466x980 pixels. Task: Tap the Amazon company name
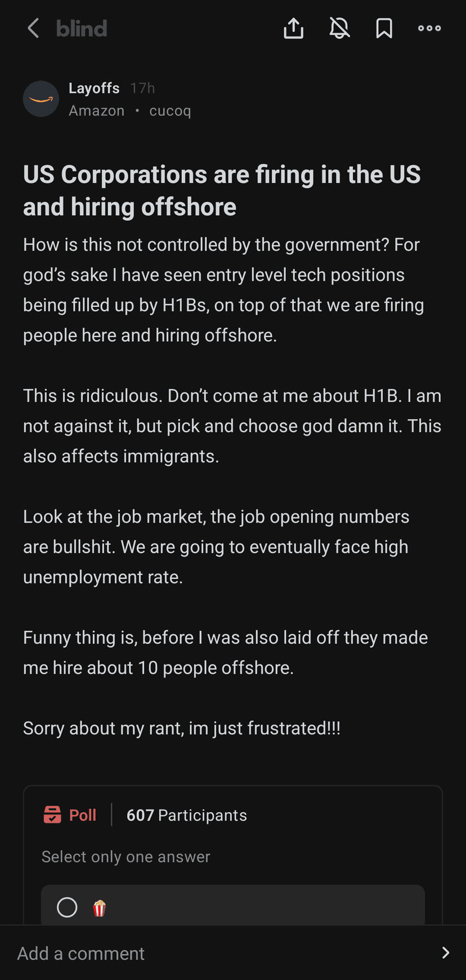pyautogui.click(x=97, y=111)
